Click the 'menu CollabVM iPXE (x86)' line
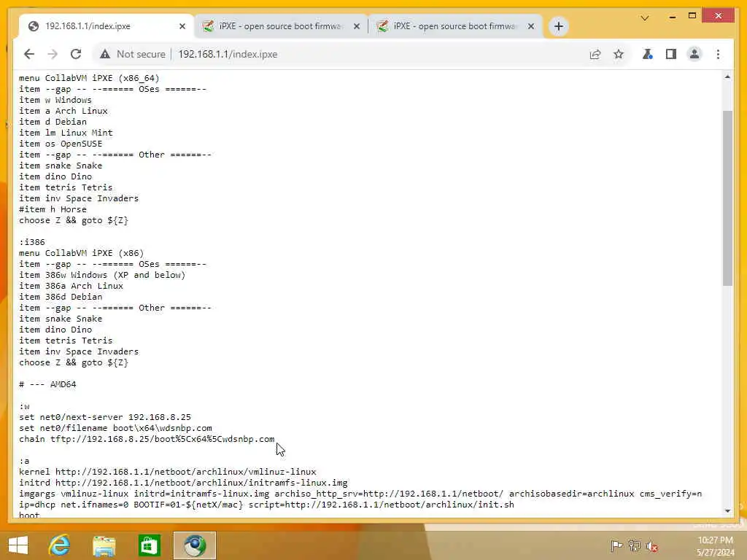Viewport: 747px width, 560px height. click(x=82, y=253)
